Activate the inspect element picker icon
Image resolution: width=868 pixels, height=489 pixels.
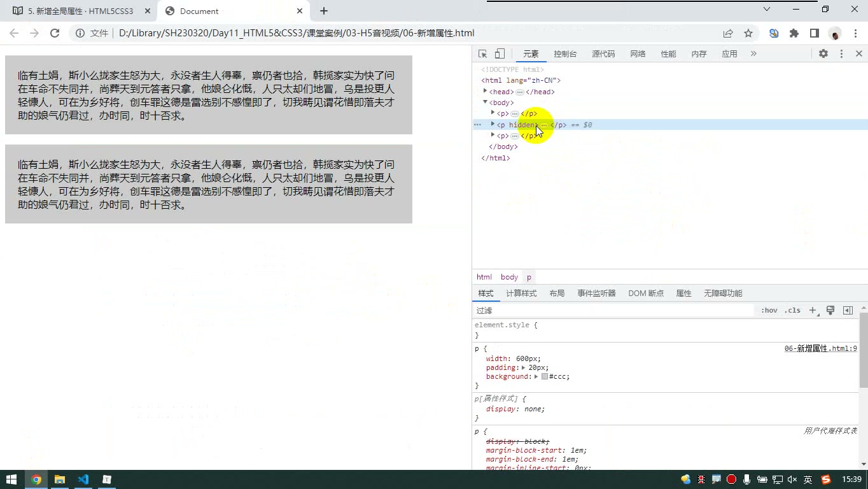click(483, 54)
